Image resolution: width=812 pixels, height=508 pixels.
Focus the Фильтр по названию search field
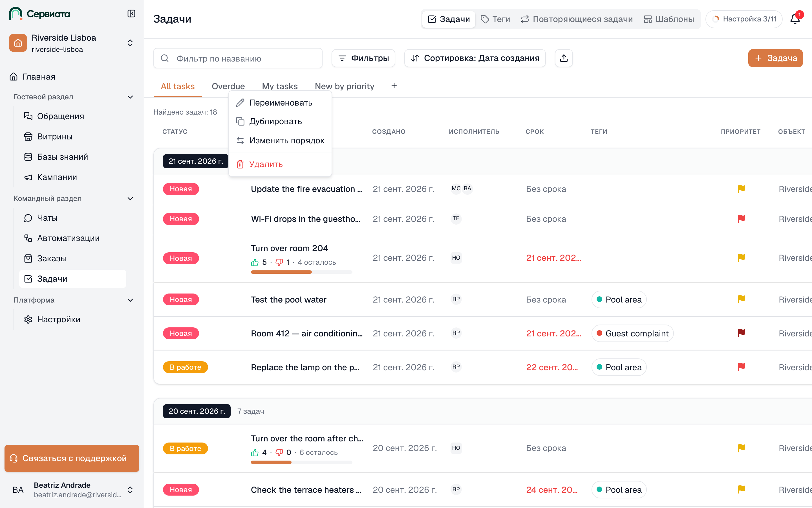click(x=238, y=58)
